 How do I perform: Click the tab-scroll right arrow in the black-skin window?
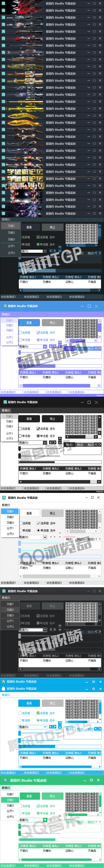(x=100, y=445)
